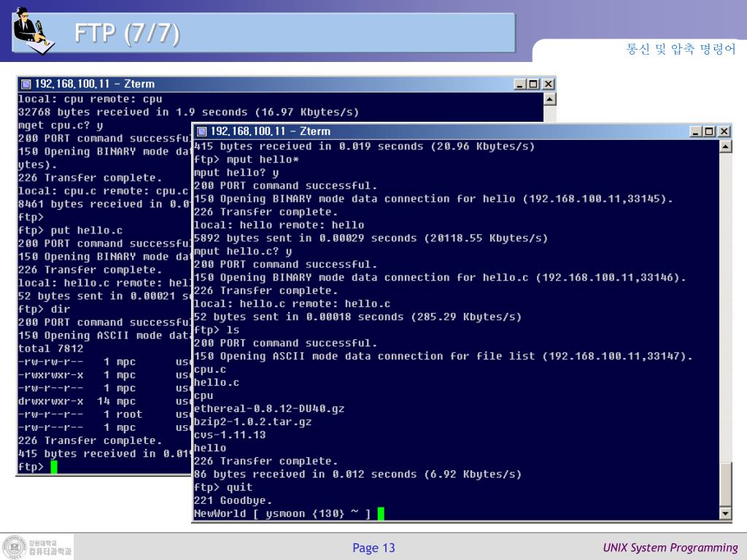Click 'ethereal-0.8.12-DU40.gz' in file list
The width and height of the screenshot is (747, 560).
(x=269, y=408)
